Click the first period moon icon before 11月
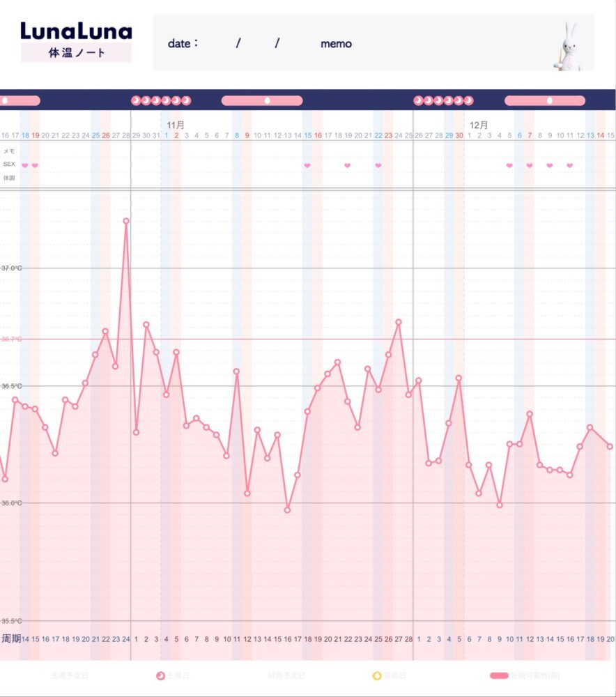This screenshot has height=697, width=616. [x=136, y=100]
